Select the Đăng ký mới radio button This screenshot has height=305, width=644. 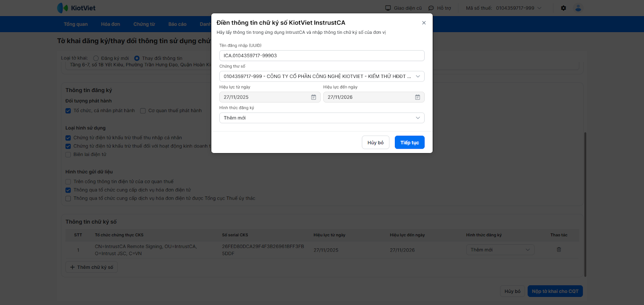click(x=96, y=58)
